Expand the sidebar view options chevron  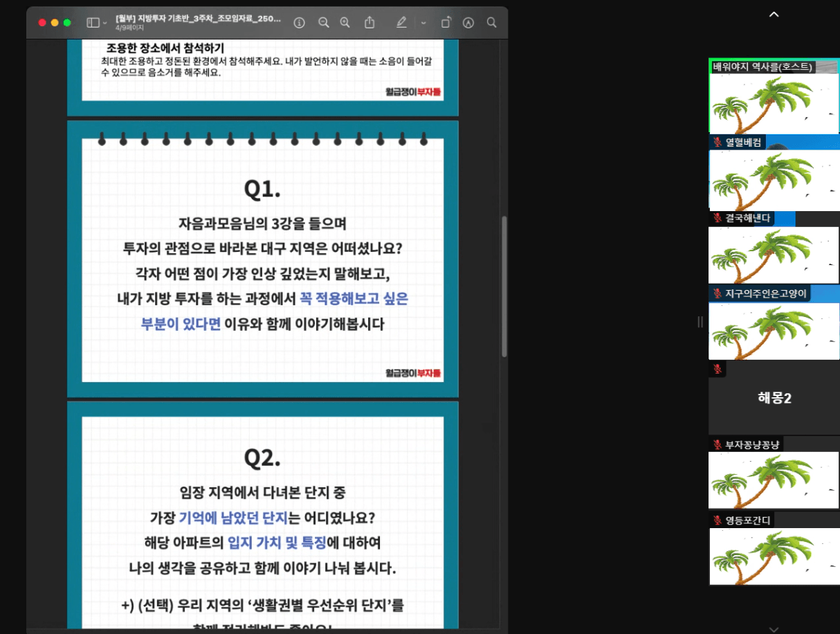pos(105,23)
